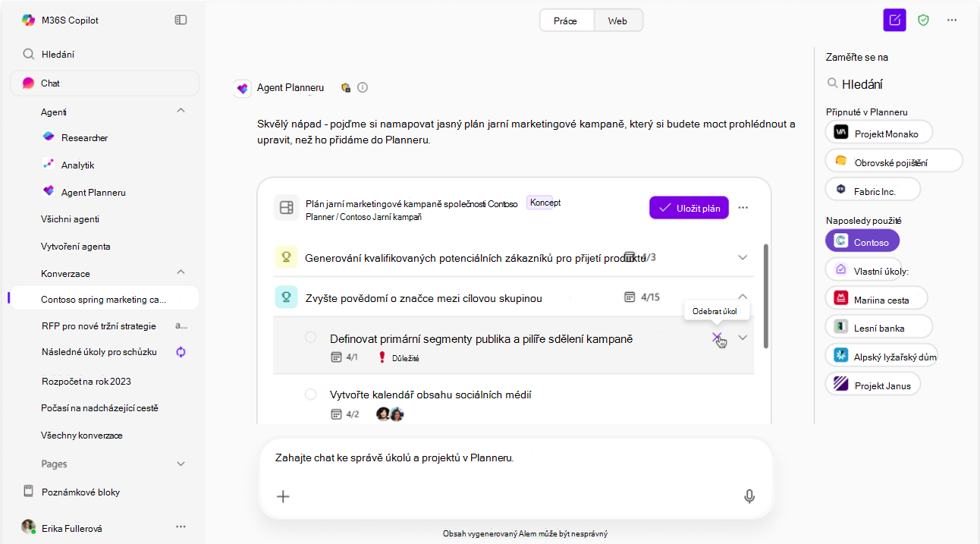980x544 pixels.
Task: Click assignee avatars on Vytvořte kalendář task
Action: (x=390, y=414)
